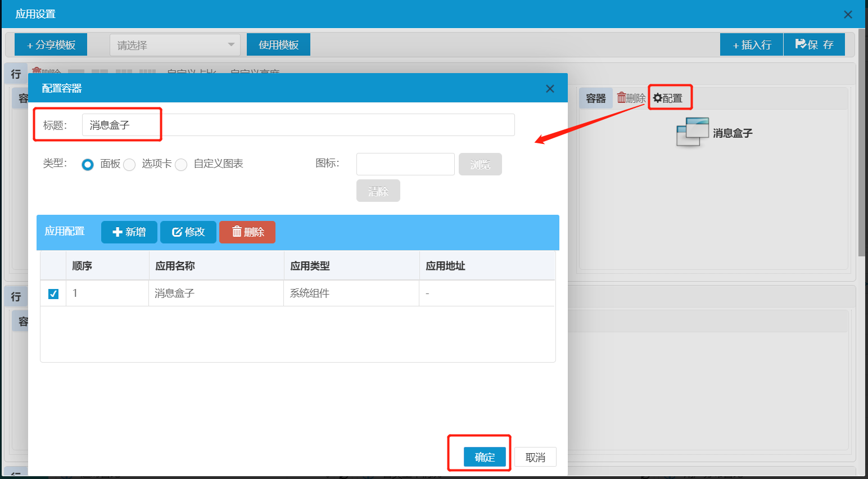Click the 插入行 button
This screenshot has height=479, width=868.
point(752,45)
